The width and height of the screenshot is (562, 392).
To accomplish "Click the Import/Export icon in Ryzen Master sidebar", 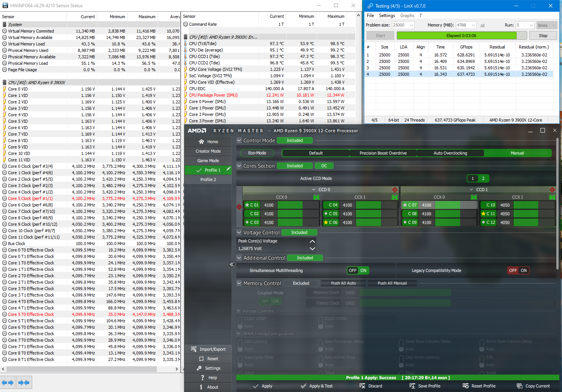I will tap(194, 349).
